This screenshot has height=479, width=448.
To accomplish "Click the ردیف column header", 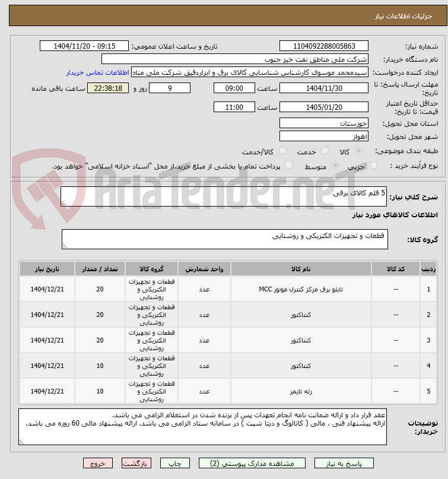I will tap(428, 269).
